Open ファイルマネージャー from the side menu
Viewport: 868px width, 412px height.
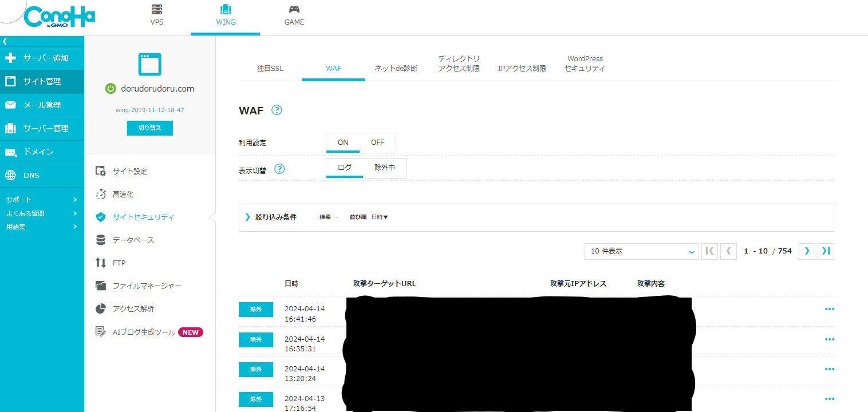(147, 286)
